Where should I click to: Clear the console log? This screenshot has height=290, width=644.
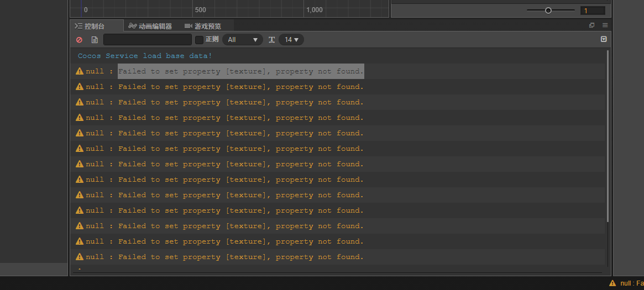(79, 40)
